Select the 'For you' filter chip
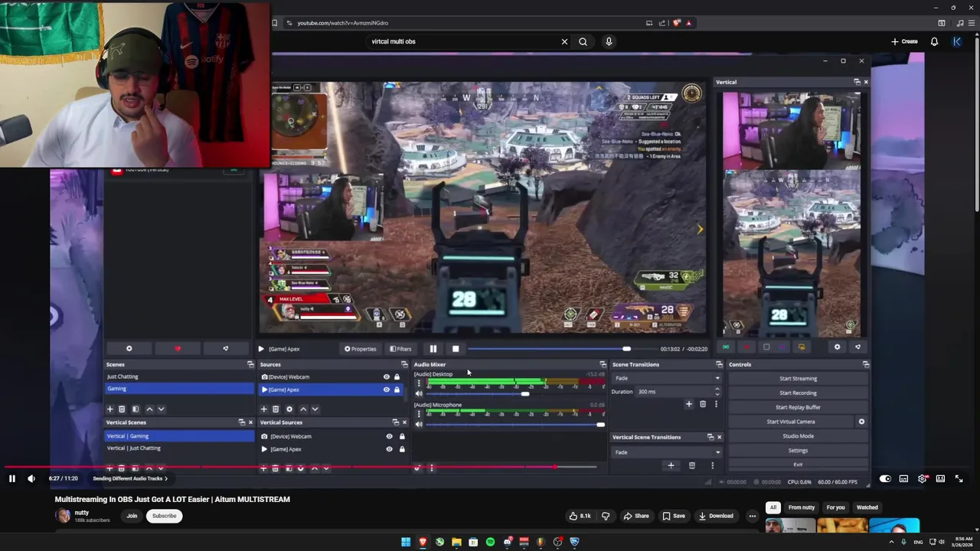The image size is (980, 551). click(835, 507)
